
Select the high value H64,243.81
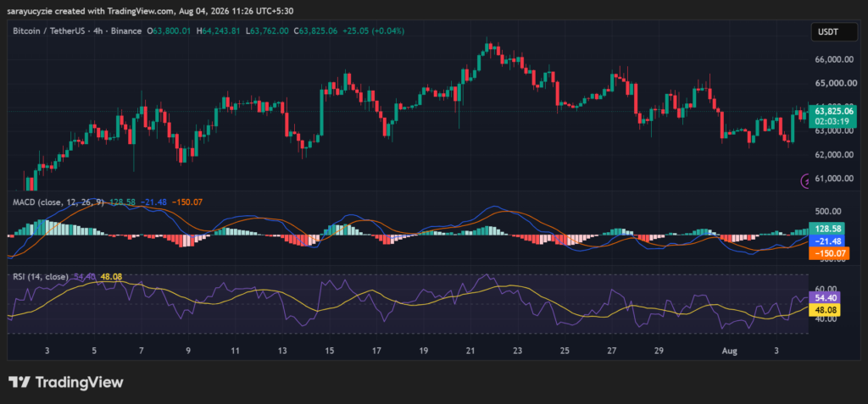(x=216, y=31)
